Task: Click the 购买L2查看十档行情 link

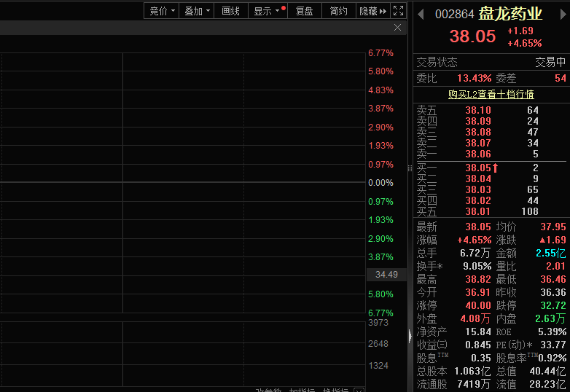Action: click(x=491, y=94)
